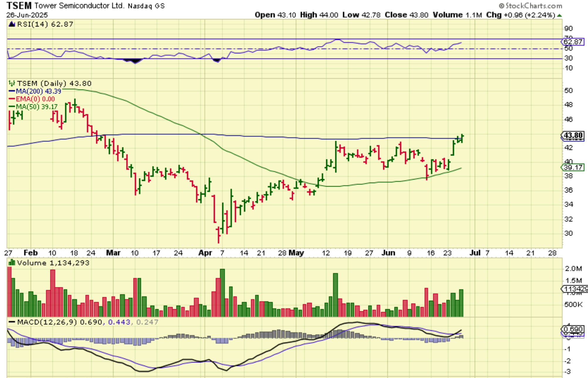The height and width of the screenshot is (378, 588).
Task: Click the 62.87 RSI tag on right axis
Action: point(573,42)
